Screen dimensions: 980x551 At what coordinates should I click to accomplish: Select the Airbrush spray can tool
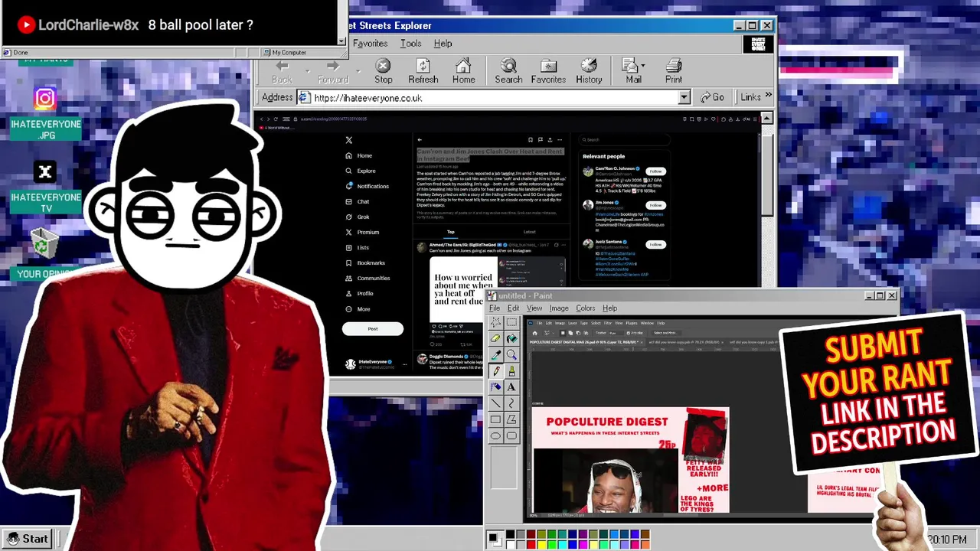(x=495, y=386)
